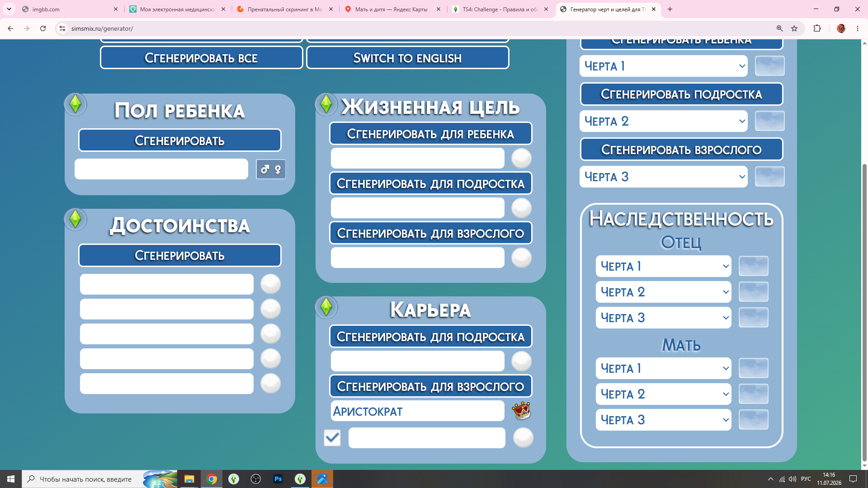The width and height of the screenshot is (868, 488).
Task: Open a new browser tab
Action: pyautogui.click(x=670, y=9)
